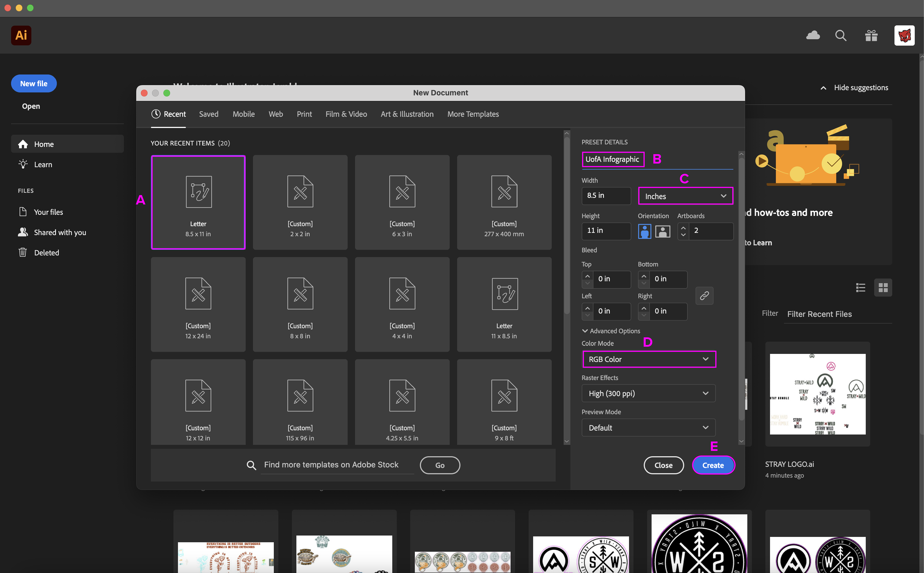The height and width of the screenshot is (573, 924).
Task: Click the gift box What's New icon
Action: 871,36
